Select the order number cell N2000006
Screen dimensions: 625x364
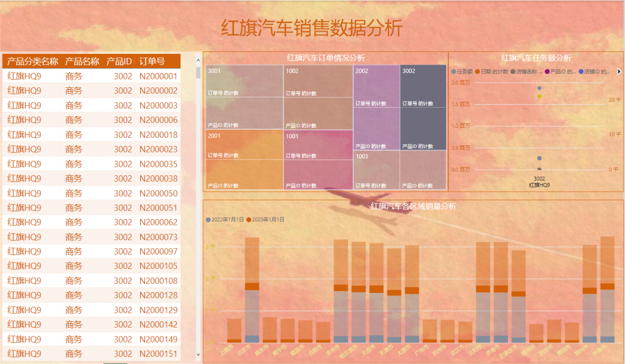[158, 120]
